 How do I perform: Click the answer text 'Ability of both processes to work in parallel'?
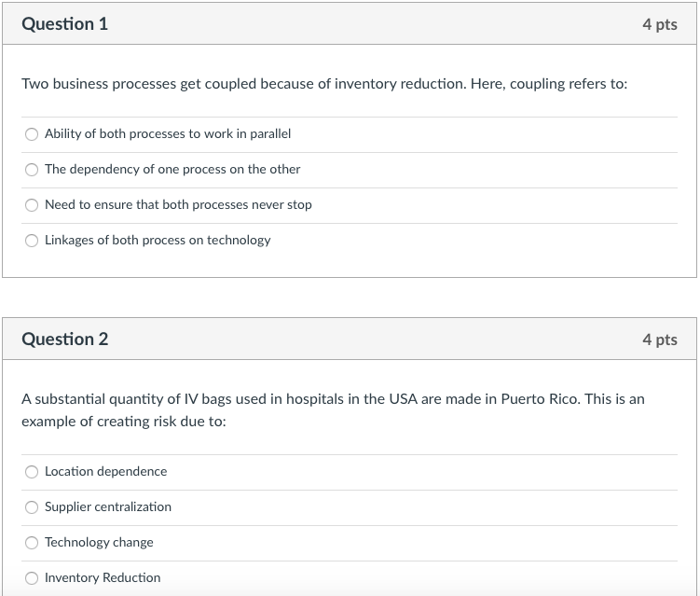168,133
